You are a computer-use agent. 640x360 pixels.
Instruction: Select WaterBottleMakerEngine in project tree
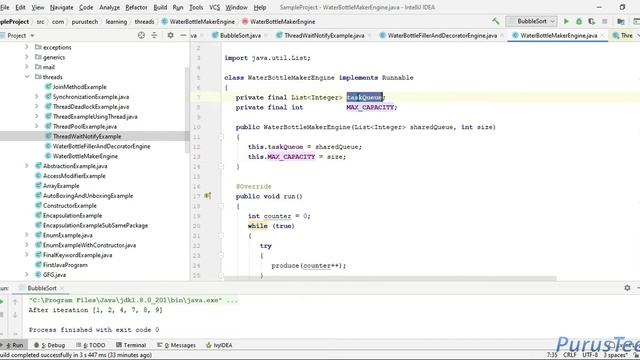tap(85, 156)
